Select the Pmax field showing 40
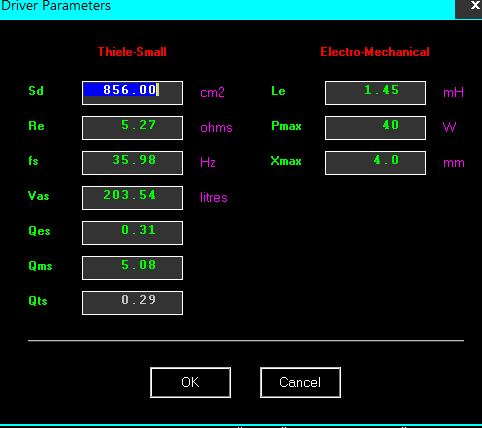482x428 pixels. pos(375,128)
